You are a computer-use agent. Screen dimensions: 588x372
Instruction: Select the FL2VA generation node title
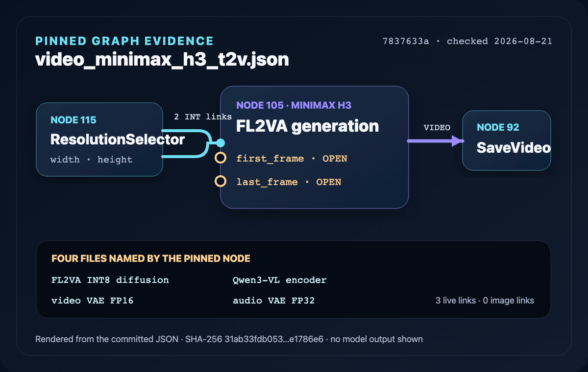[307, 126]
